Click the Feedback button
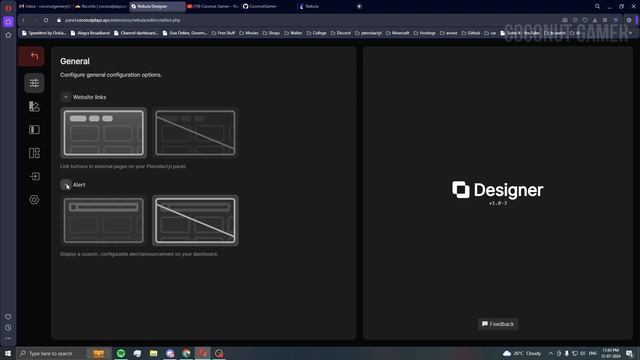 (x=498, y=324)
